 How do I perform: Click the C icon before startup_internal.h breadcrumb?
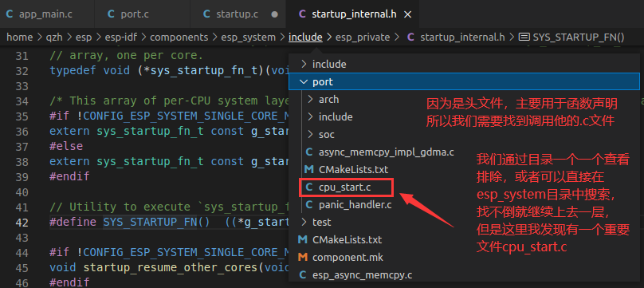(410, 37)
